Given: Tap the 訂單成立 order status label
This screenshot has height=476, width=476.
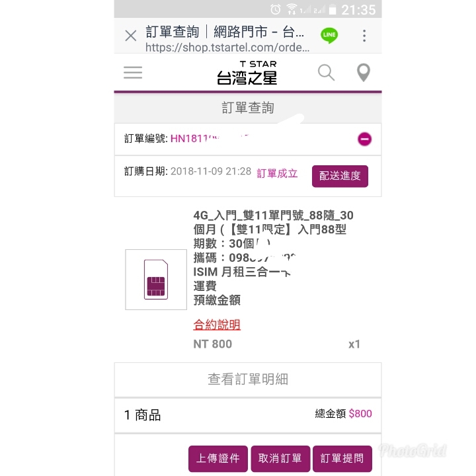Looking at the screenshot, I should (277, 173).
